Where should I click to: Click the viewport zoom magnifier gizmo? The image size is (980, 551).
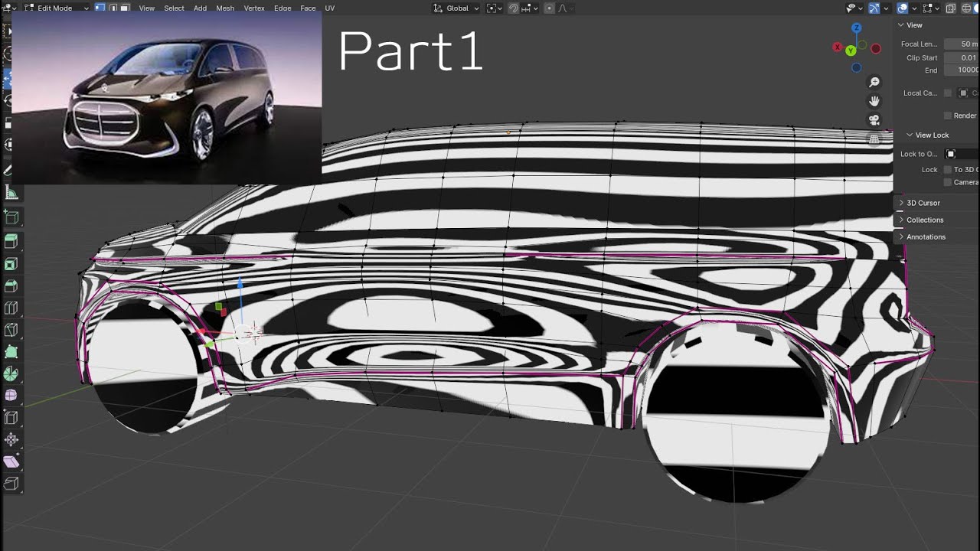[874, 83]
